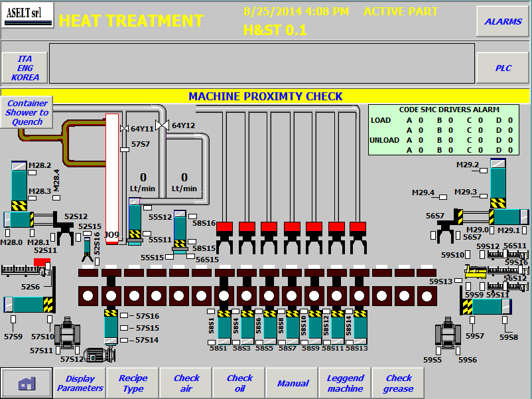532x399 pixels.
Task: Click the tall white J09 quench column
Action: (112, 179)
